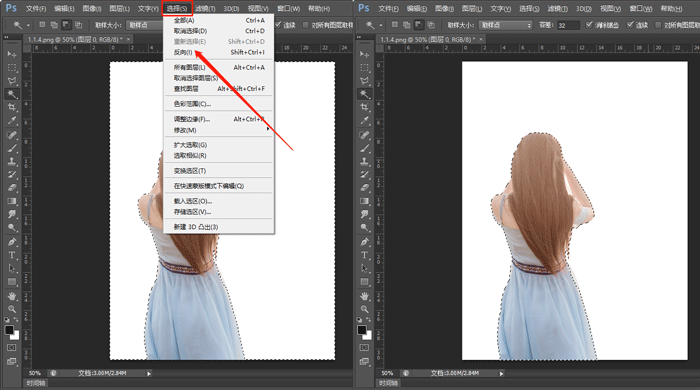Choose Deselect (取消选择) menu entry
Viewport: 700px width, 390px height.
click(x=218, y=31)
